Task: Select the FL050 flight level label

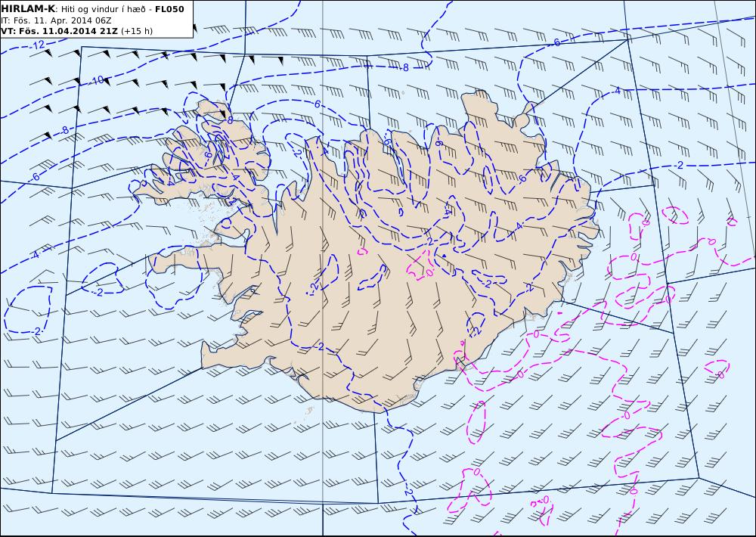Action: tap(169, 9)
